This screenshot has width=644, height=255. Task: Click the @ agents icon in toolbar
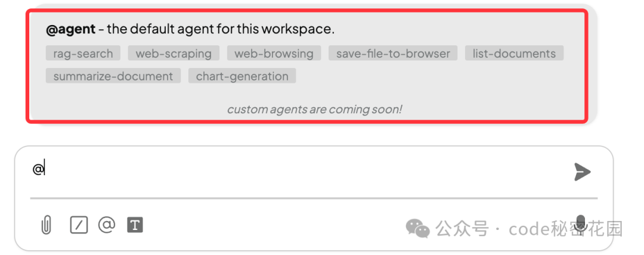click(107, 225)
